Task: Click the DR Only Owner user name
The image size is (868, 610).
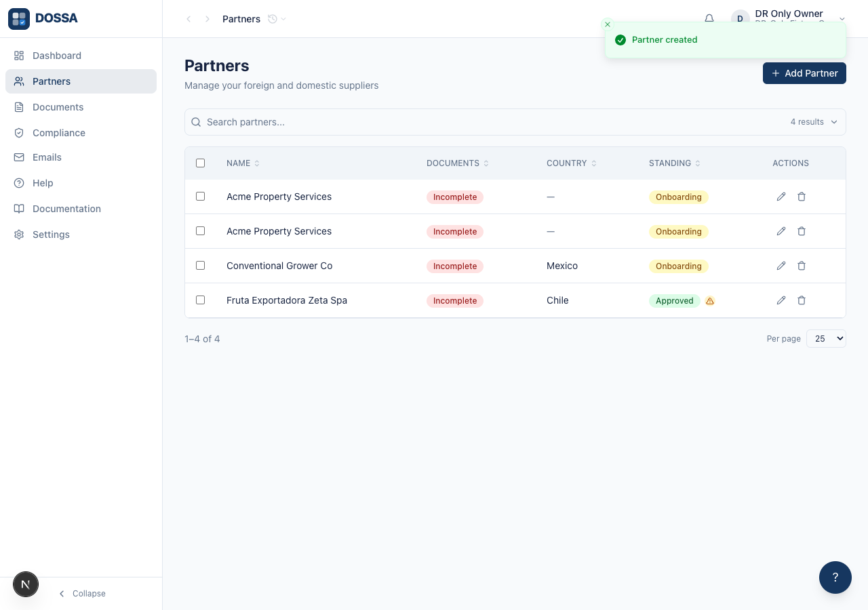Action: pos(789,14)
